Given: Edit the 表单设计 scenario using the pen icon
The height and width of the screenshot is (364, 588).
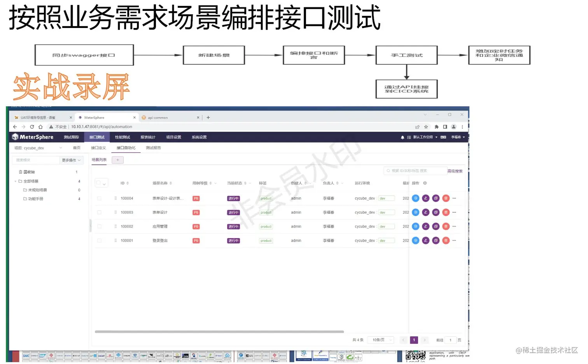Looking at the screenshot, I should point(425,212).
